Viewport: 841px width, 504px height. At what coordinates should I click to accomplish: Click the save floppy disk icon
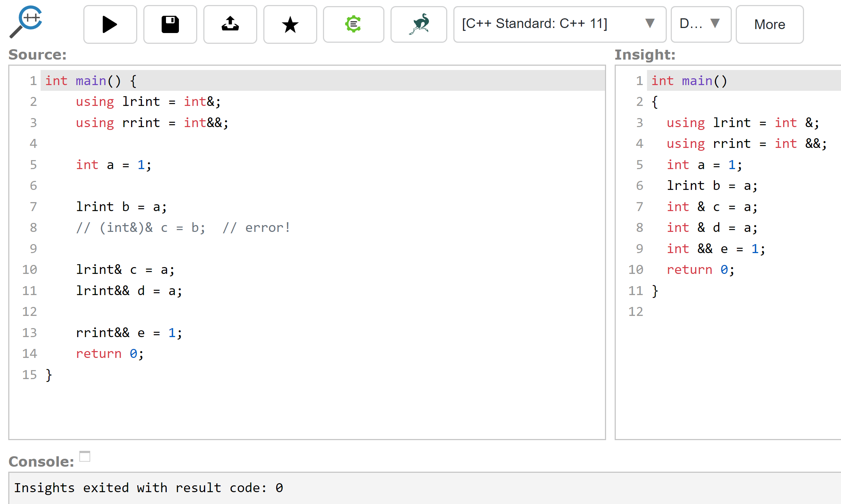tap(170, 24)
